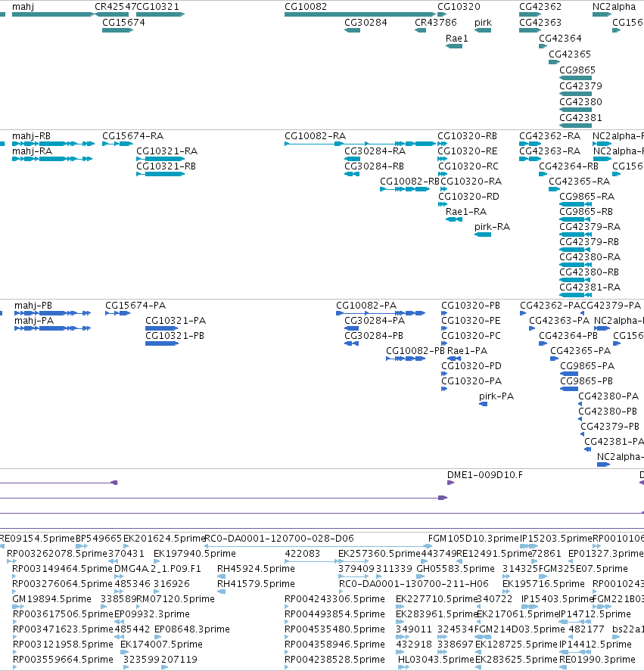The width and height of the screenshot is (644, 671).
Task: Click the Rae1 gene feature
Action: tap(454, 46)
